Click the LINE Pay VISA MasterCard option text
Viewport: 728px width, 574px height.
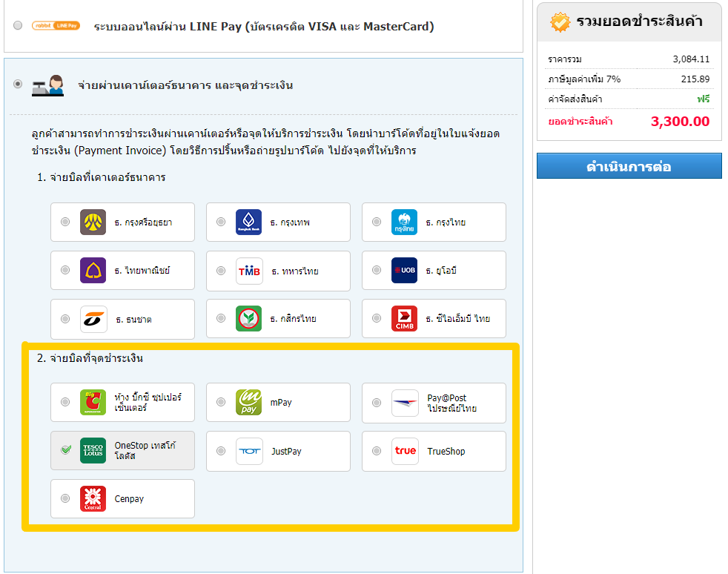click(x=264, y=27)
